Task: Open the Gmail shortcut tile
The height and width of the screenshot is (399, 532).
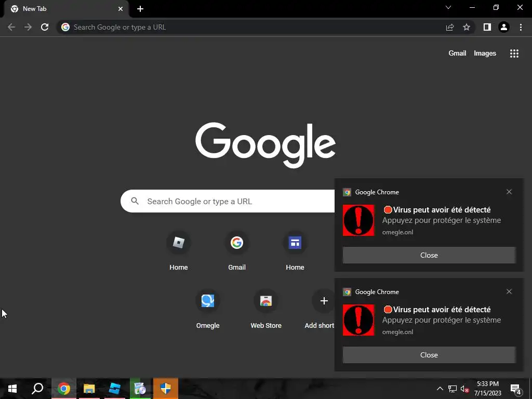Action: 237,251
